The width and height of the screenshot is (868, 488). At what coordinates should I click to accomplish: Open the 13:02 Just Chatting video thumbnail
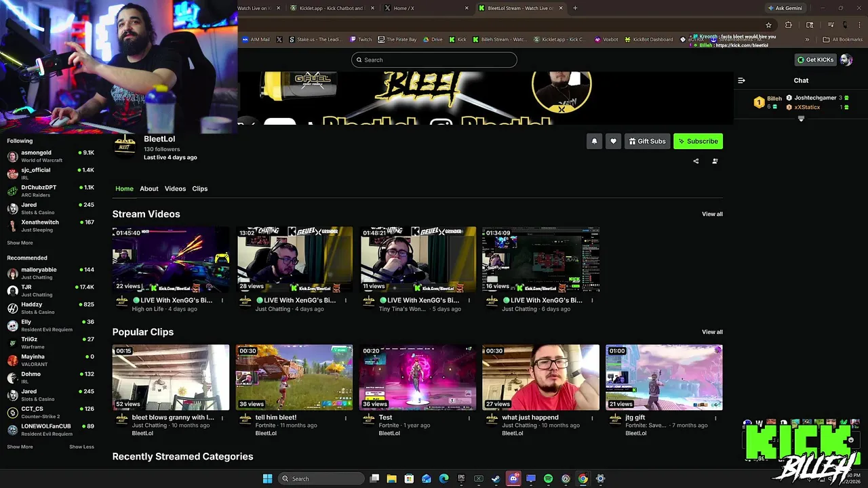point(294,260)
